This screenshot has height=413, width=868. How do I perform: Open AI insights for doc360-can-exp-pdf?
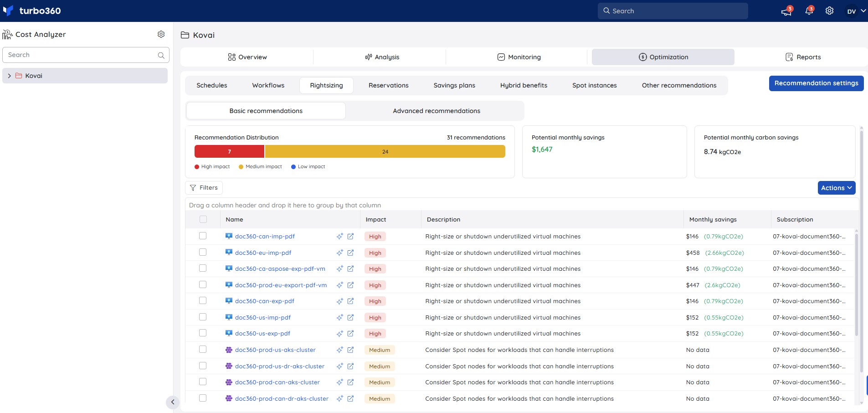point(339,301)
